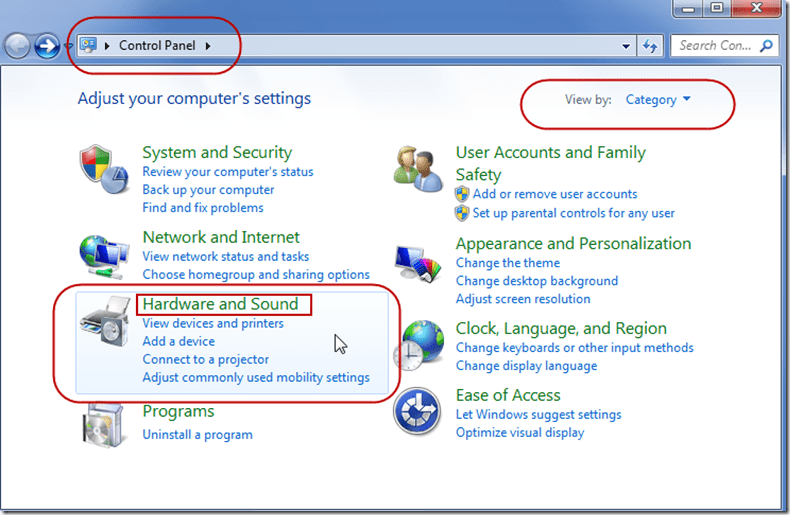Open View network status and tasks

point(226,256)
